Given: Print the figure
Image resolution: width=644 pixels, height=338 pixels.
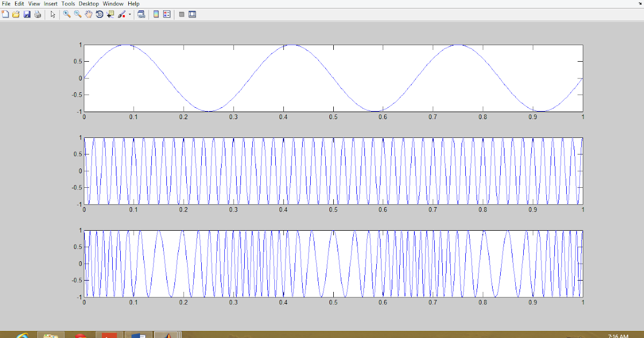Looking at the screenshot, I should 37,14.
